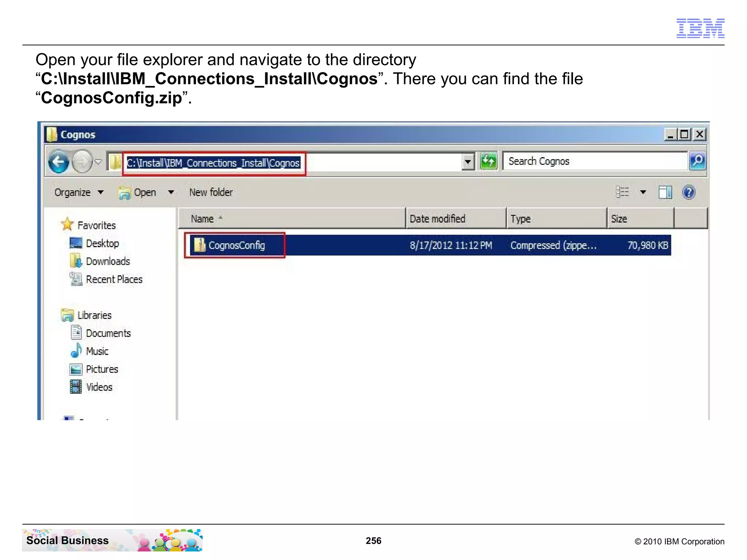Viewport: 747px width, 560px height.
Task: Click the Compressed (zippe... type cell
Action: click(x=553, y=245)
